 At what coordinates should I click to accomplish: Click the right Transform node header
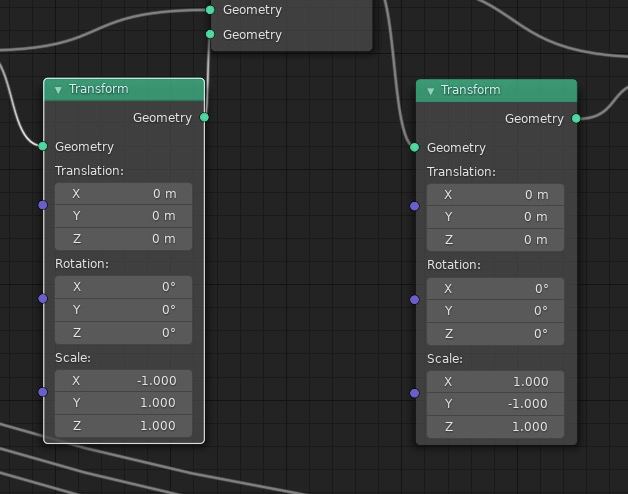(x=497, y=91)
